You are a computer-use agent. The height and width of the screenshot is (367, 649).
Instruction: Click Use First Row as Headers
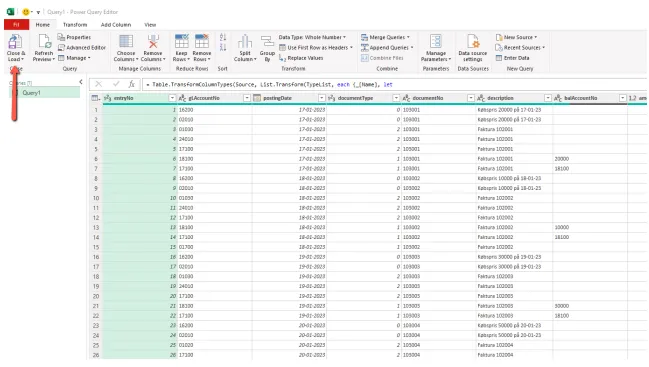click(x=316, y=48)
